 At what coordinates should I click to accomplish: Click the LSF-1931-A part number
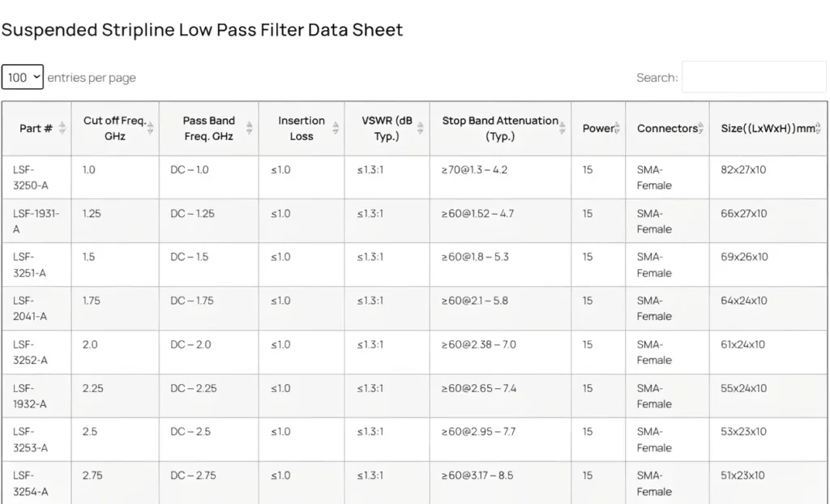pyautogui.click(x=36, y=221)
